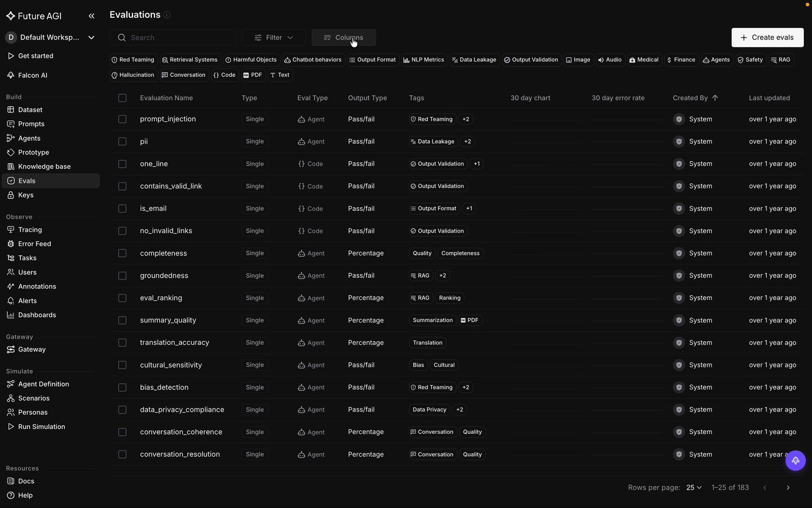The image size is (812, 508).
Task: Change rows per page value 25
Action: (x=694, y=488)
